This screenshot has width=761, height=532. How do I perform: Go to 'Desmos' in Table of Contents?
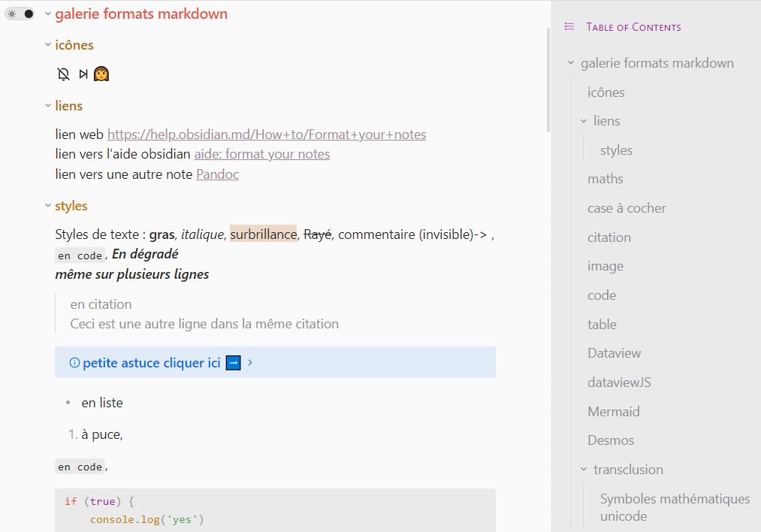[611, 440]
